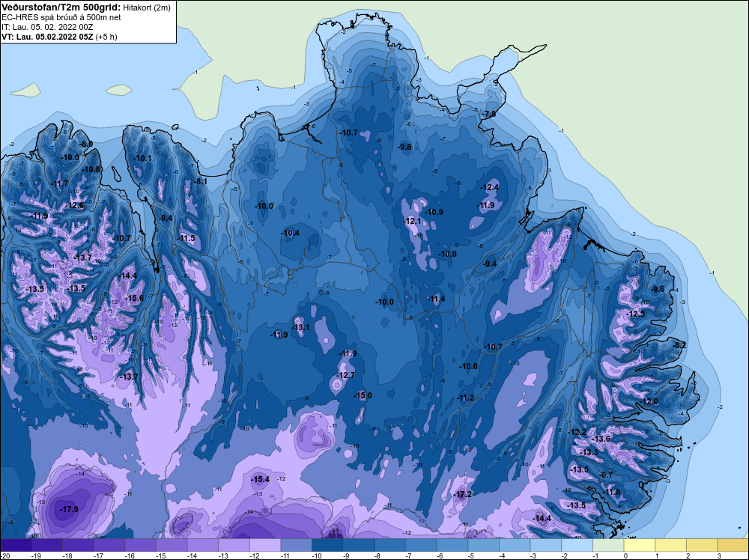Click the title 'Veðurstofan/T2m 500grid: Hitakort (2m)'
The height and width of the screenshot is (560, 749).
click(85, 7)
